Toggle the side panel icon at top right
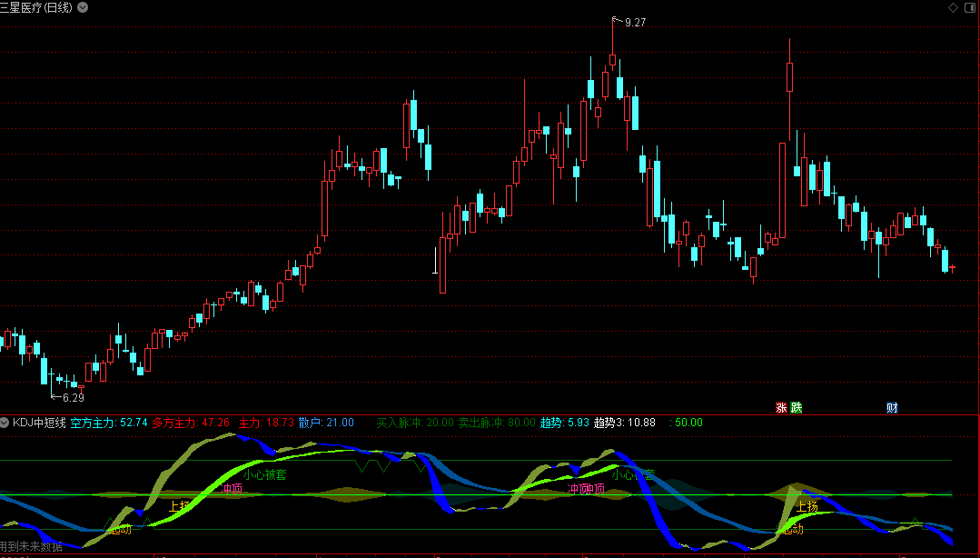Viewport: 980px width, 558px height. (x=971, y=7)
